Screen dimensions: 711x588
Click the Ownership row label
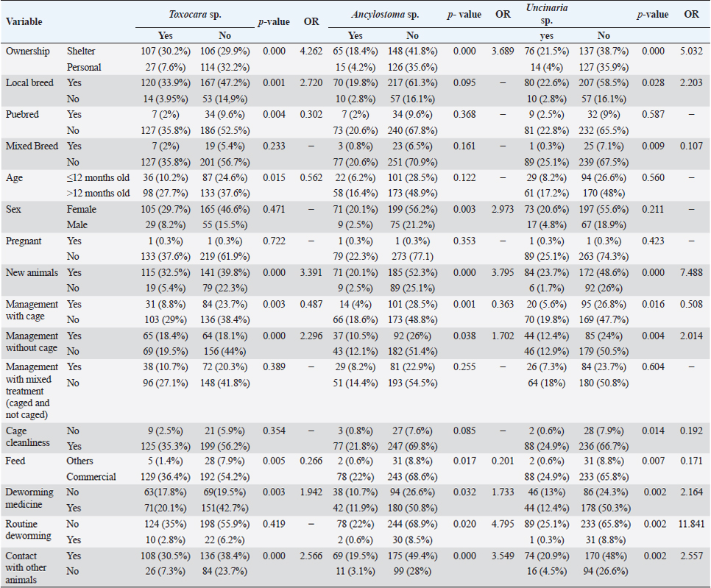(29, 52)
